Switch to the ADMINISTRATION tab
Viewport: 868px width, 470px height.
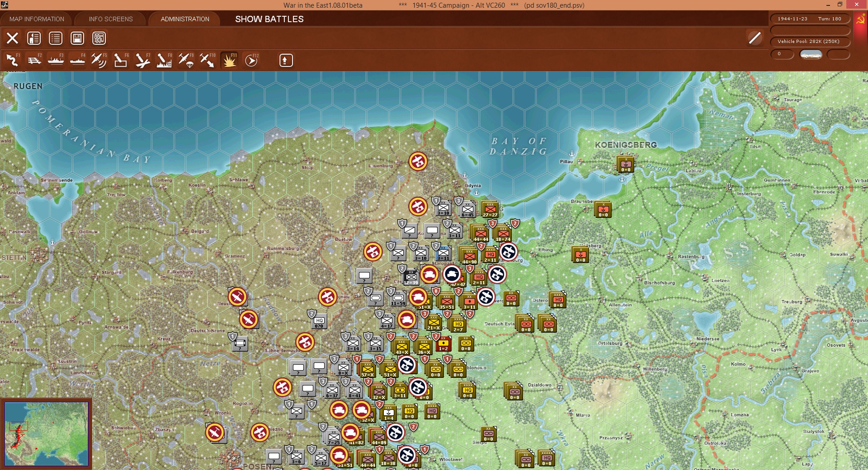(185, 19)
